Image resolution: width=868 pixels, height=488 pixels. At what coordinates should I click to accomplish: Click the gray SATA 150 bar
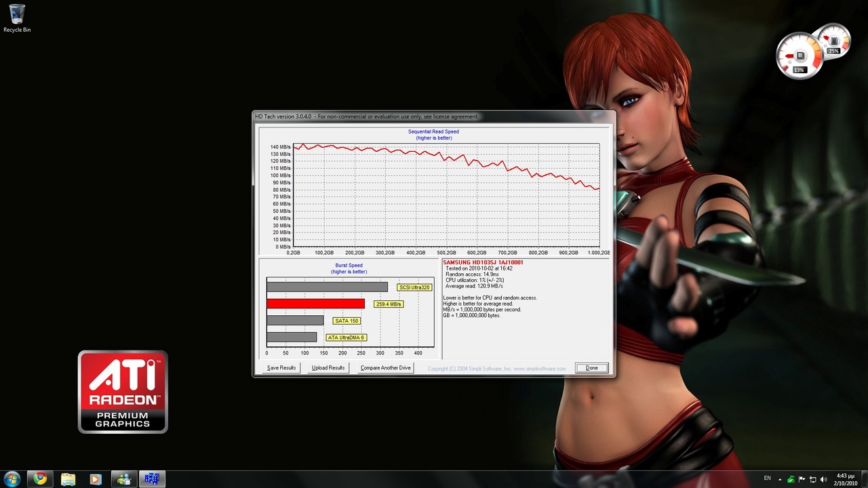(295, 321)
